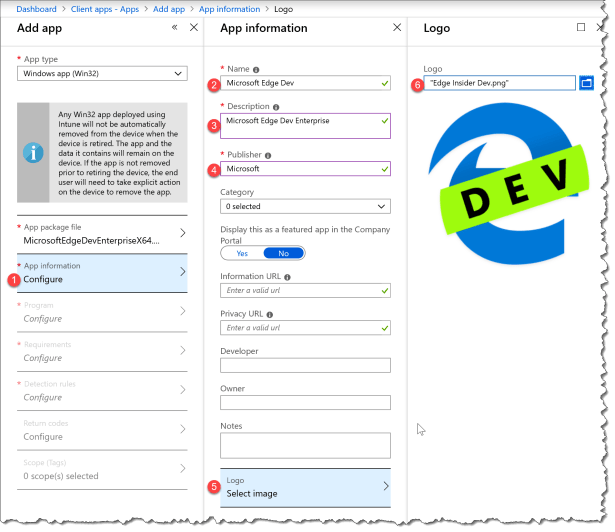Screen dimensions: 615x532
Task: Select Yes for featured app toggle
Action: (x=241, y=254)
